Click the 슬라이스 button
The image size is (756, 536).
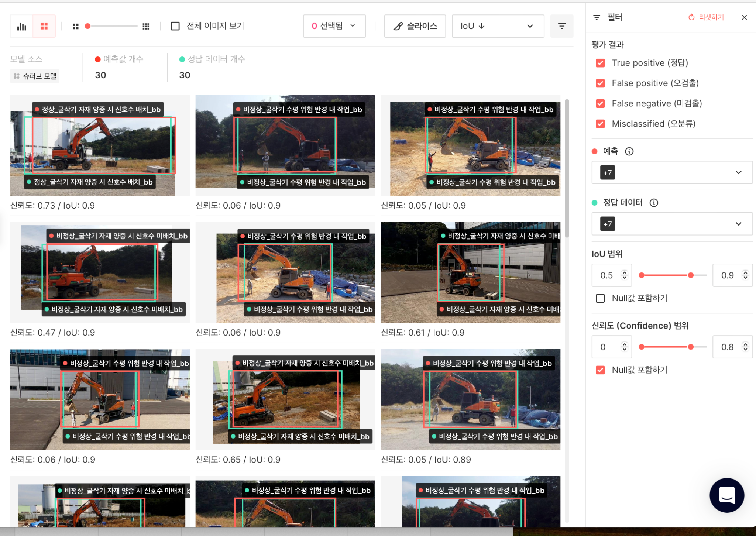pos(415,26)
